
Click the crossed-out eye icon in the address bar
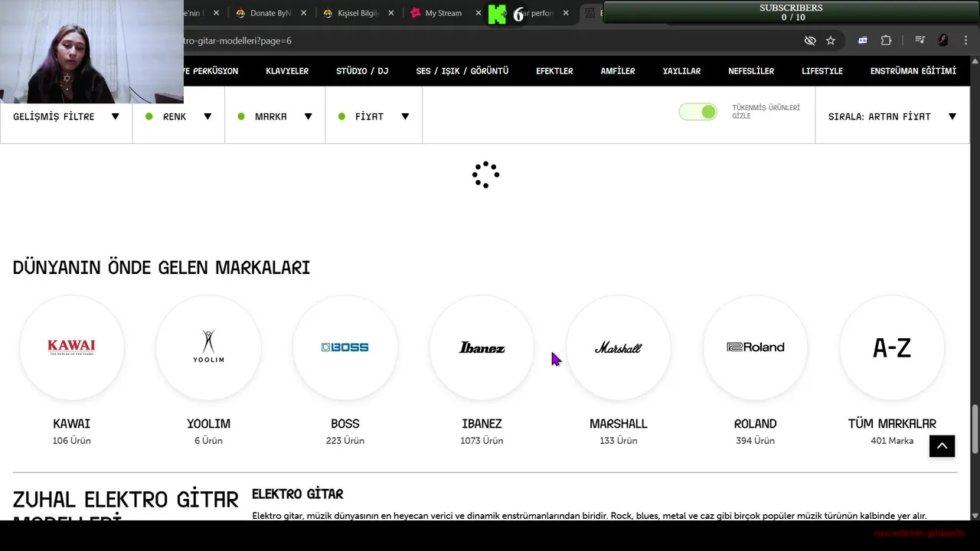(x=810, y=41)
